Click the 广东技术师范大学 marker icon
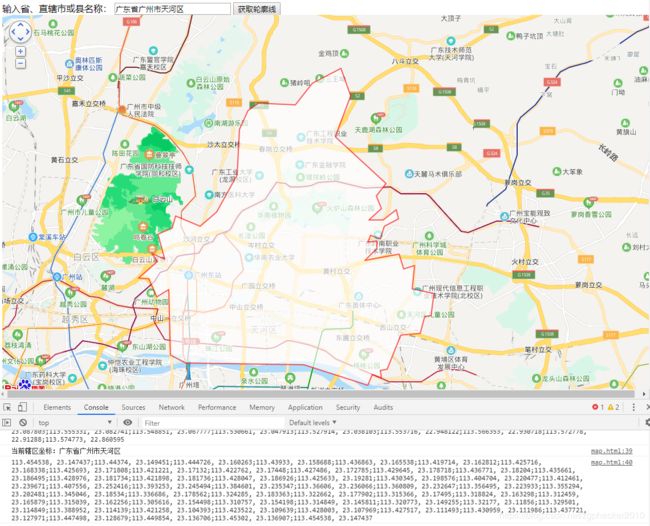Screen dimensions: 650x526 451,41
